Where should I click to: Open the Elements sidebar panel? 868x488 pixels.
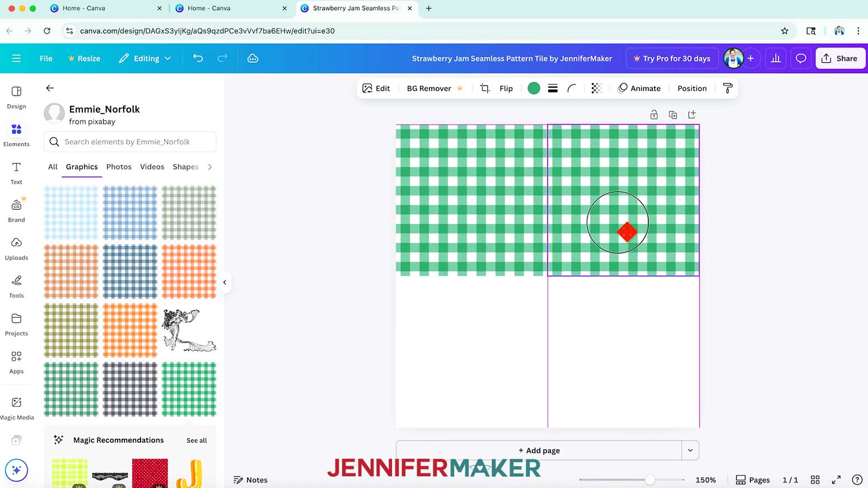16,135
